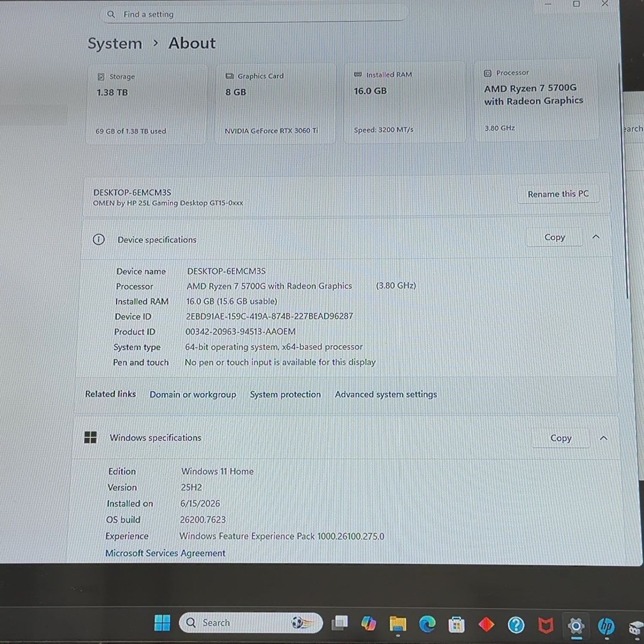Collapse the Windows specifications section
Viewport: 644px width, 644px height.
(x=603, y=438)
